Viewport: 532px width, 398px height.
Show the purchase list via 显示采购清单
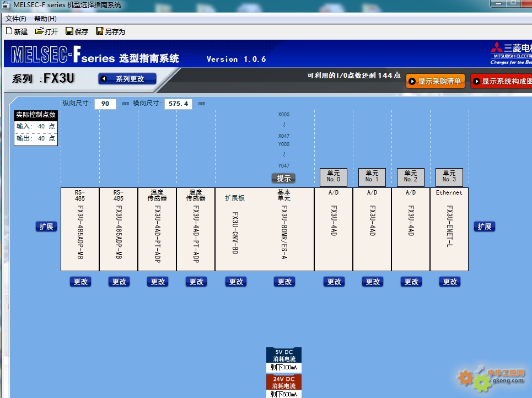pos(436,81)
